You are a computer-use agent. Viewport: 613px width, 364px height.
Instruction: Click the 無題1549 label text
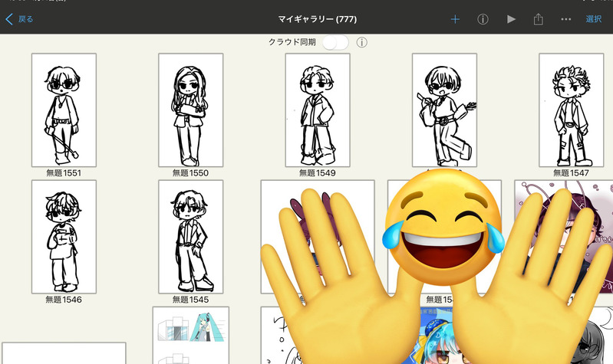tap(318, 173)
